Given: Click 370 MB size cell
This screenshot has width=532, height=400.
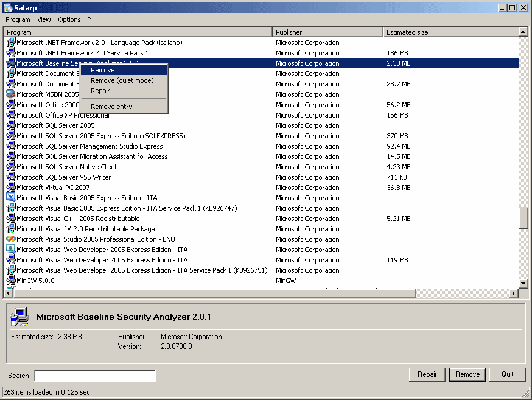Looking at the screenshot, I should (x=397, y=136).
